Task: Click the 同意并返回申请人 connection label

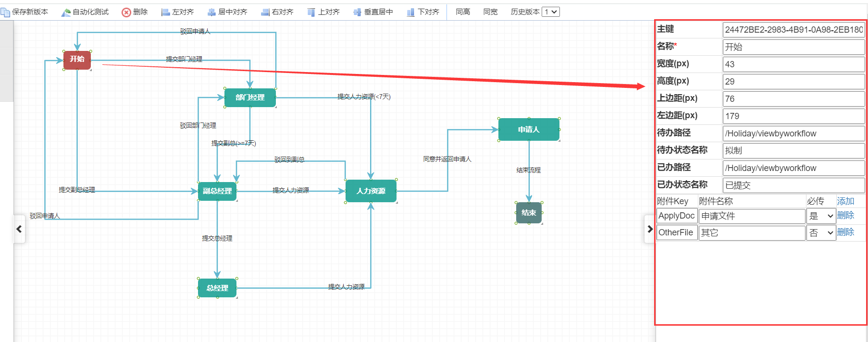Action: coord(447,159)
